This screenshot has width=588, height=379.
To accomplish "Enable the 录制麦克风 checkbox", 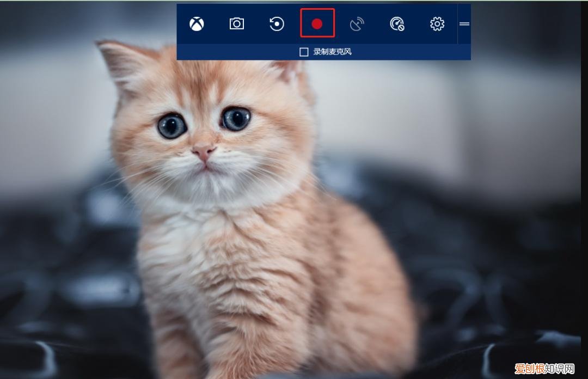I will [303, 51].
